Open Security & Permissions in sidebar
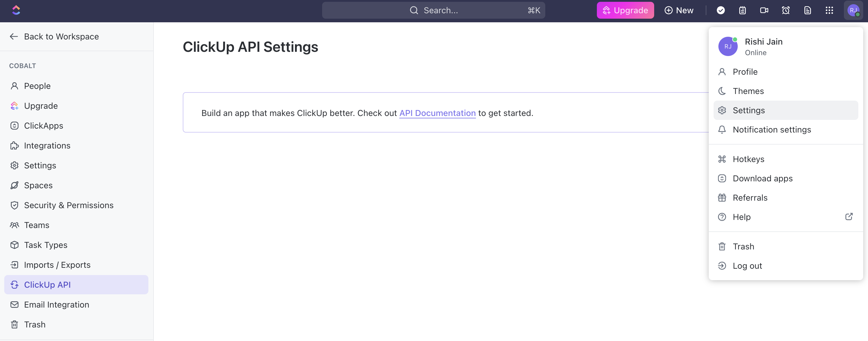Viewport: 868px width, 341px height. point(69,205)
